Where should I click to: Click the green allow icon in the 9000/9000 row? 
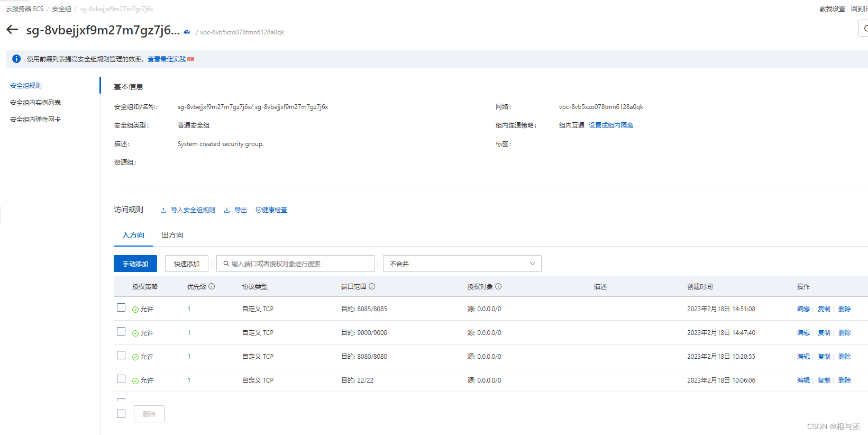(x=135, y=333)
